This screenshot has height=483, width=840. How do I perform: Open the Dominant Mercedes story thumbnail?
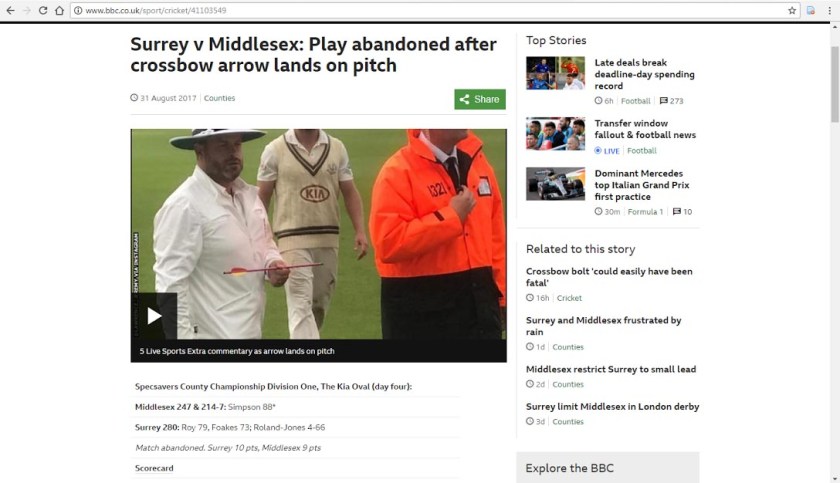[556, 184]
